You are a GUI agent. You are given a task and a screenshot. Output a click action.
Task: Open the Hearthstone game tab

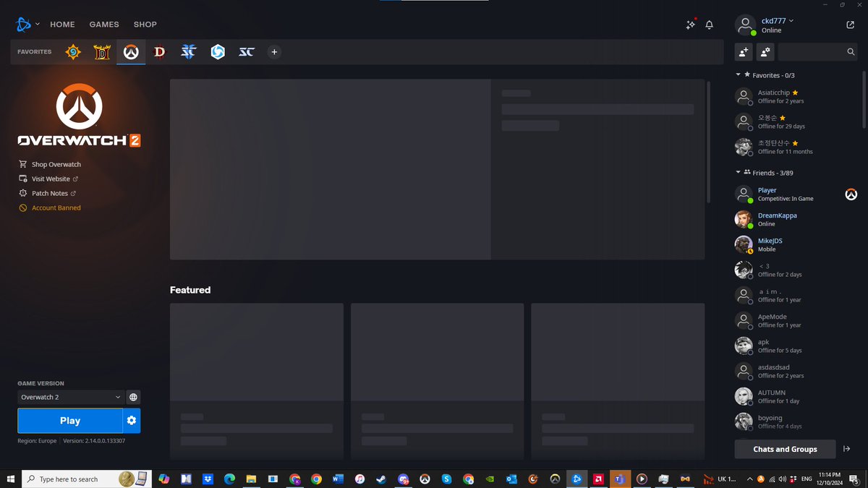[x=73, y=52]
